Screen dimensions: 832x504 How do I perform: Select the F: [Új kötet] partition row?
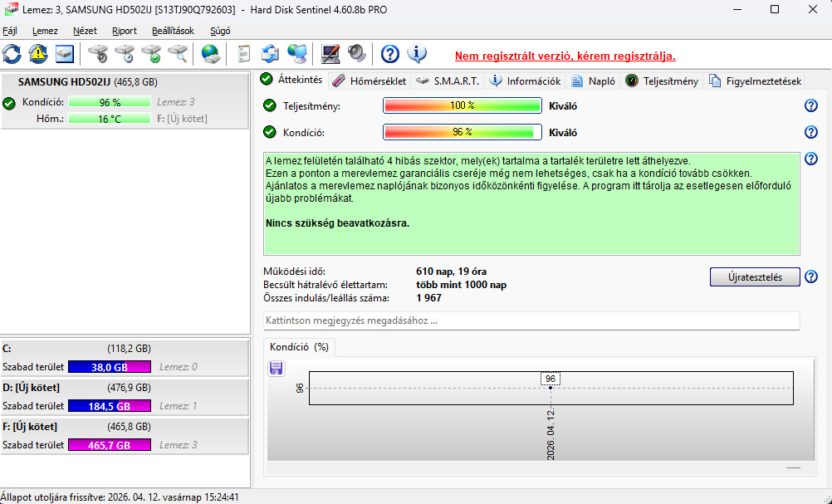tap(125, 436)
